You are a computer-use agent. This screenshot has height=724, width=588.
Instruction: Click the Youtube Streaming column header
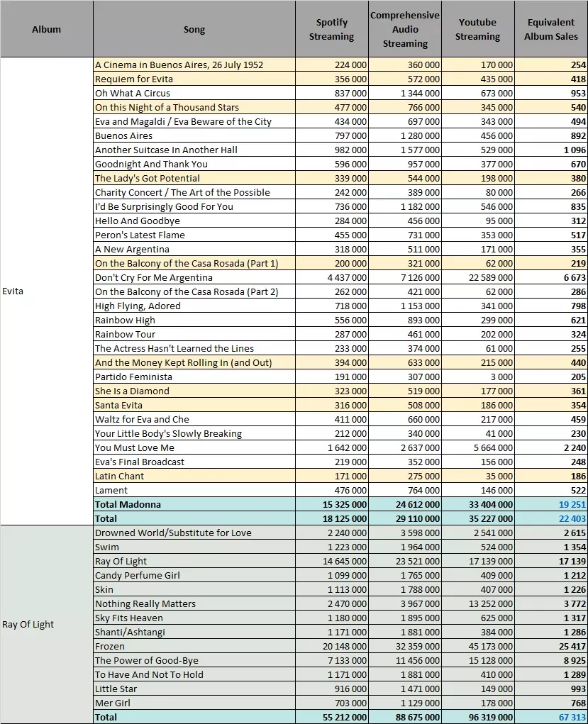[477, 29]
